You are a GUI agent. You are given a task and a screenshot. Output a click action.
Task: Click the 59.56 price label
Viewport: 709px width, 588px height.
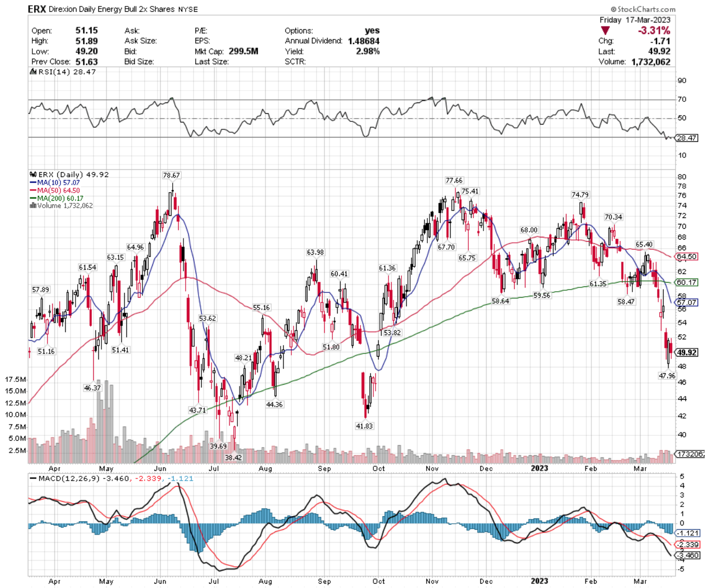point(542,295)
